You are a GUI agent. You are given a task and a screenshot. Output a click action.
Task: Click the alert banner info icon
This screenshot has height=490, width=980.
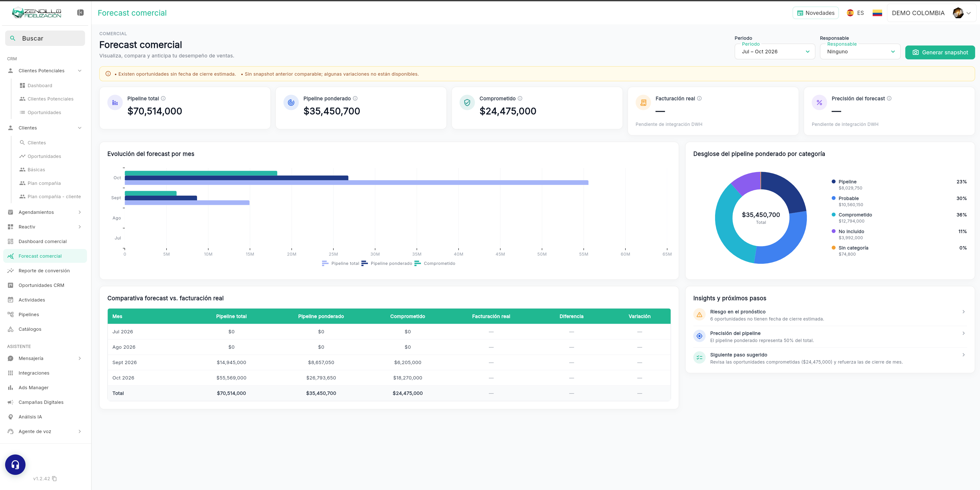(x=108, y=74)
